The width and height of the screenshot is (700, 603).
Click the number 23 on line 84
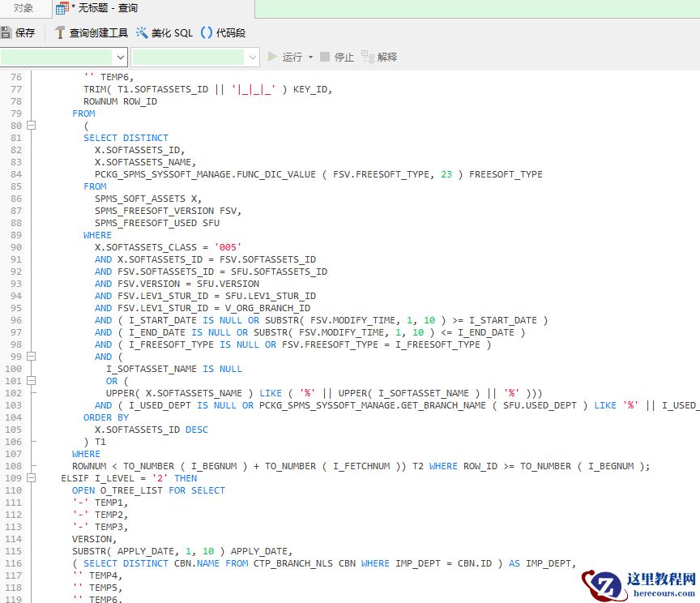click(446, 174)
